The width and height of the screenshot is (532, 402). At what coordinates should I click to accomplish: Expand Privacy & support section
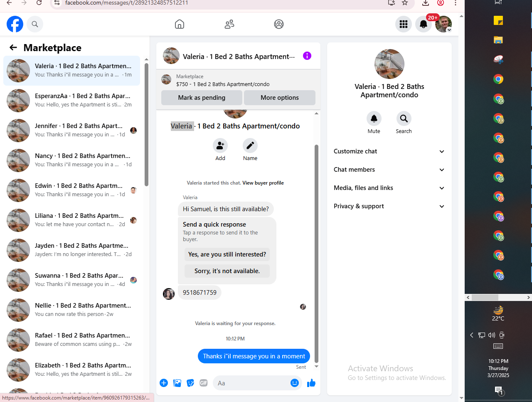pyautogui.click(x=389, y=206)
